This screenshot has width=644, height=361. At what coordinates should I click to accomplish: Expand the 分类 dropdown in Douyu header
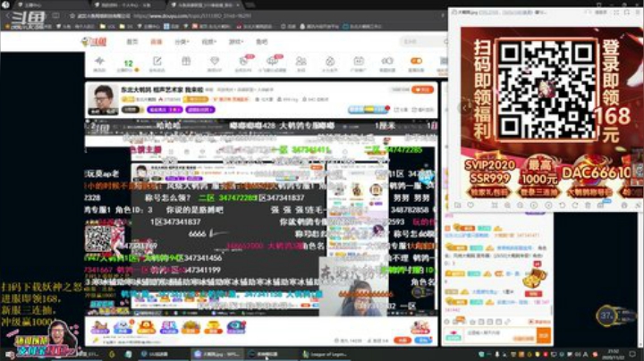[182, 42]
